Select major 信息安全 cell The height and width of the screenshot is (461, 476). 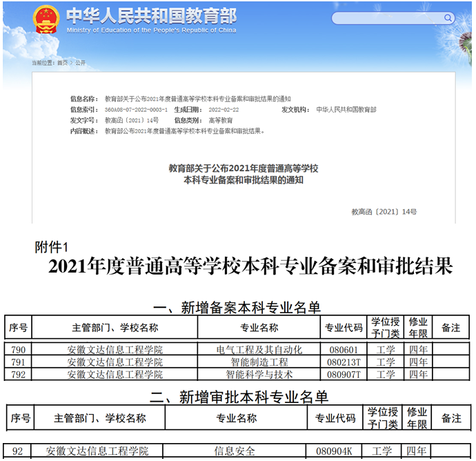[x=235, y=451]
